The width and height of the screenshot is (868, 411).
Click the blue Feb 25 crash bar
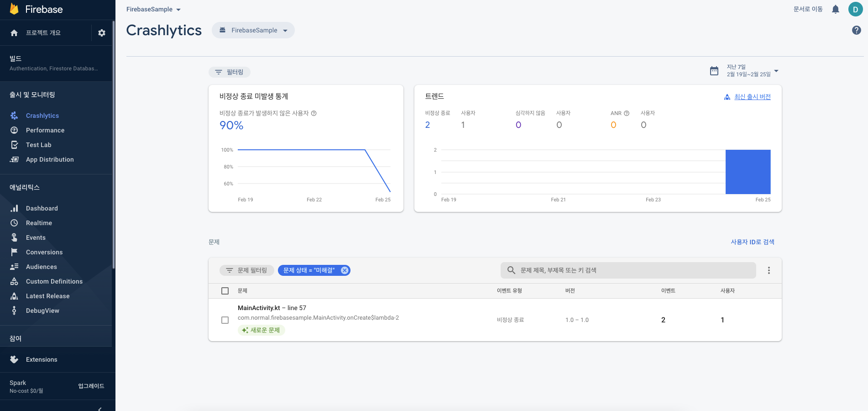[x=748, y=172]
